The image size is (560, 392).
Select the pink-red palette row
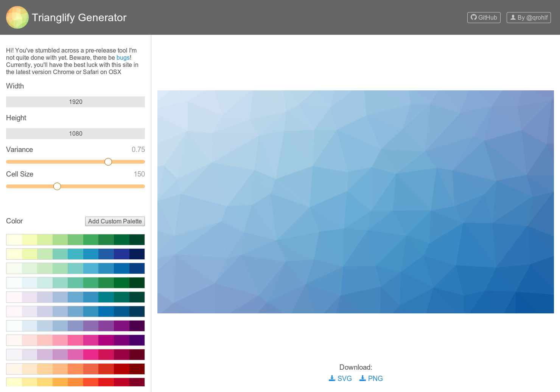(75, 354)
